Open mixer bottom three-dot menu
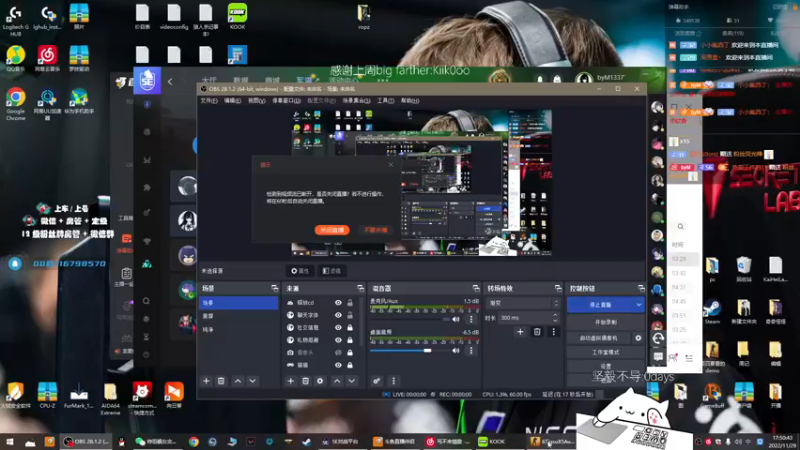 [393, 381]
